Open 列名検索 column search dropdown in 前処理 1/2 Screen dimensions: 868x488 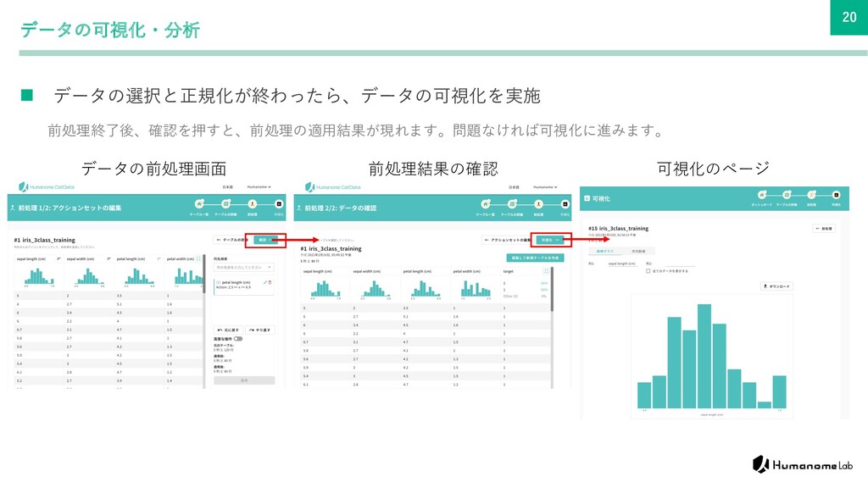244,267
